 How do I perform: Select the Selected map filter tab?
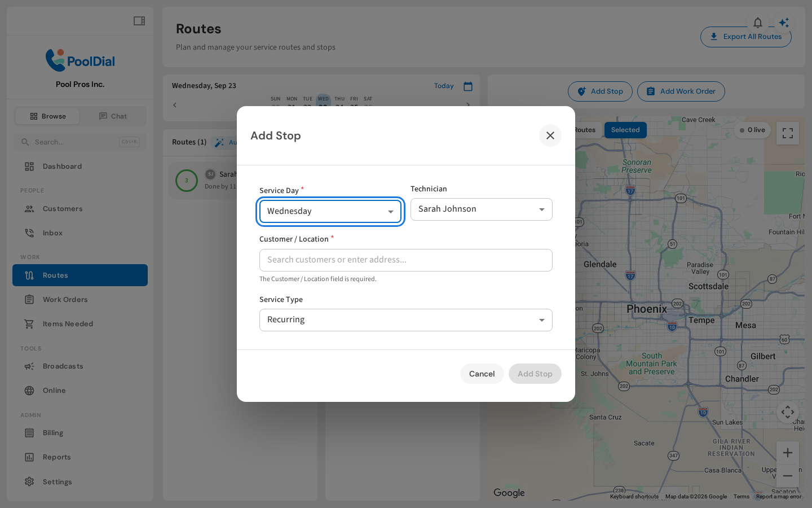[x=625, y=130]
